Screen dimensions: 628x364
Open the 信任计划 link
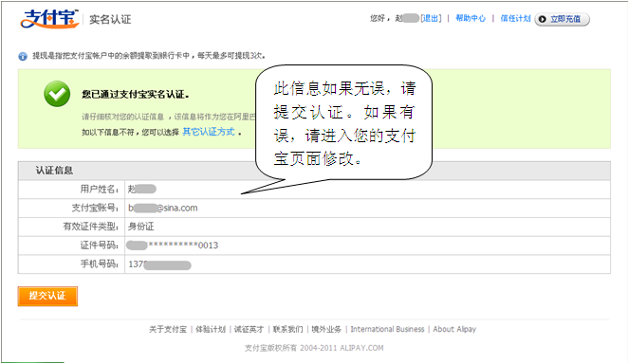515,18
